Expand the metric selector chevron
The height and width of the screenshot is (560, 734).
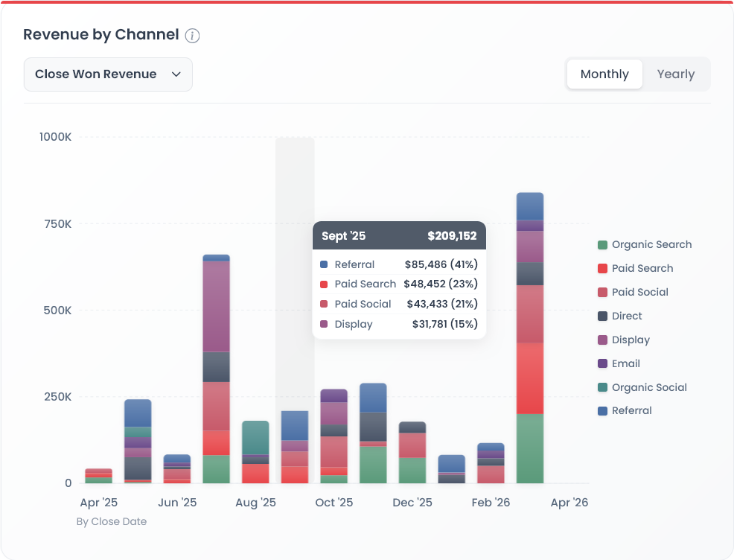(x=176, y=74)
